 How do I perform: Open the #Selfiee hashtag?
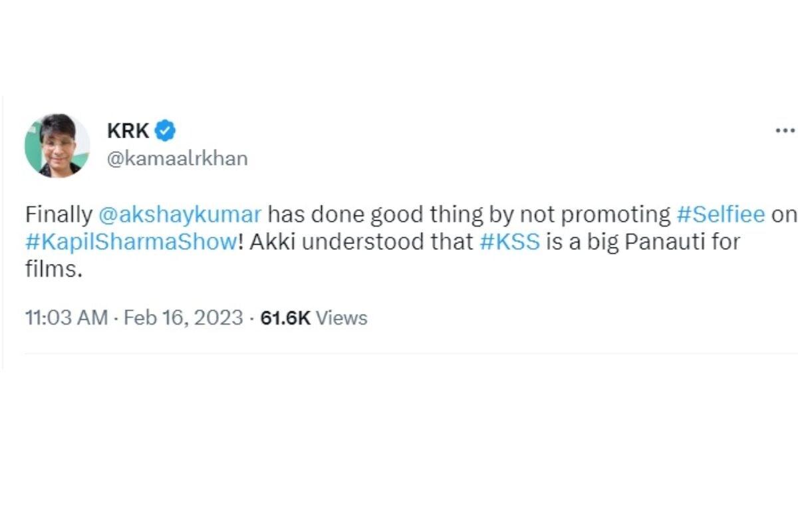tap(720, 215)
